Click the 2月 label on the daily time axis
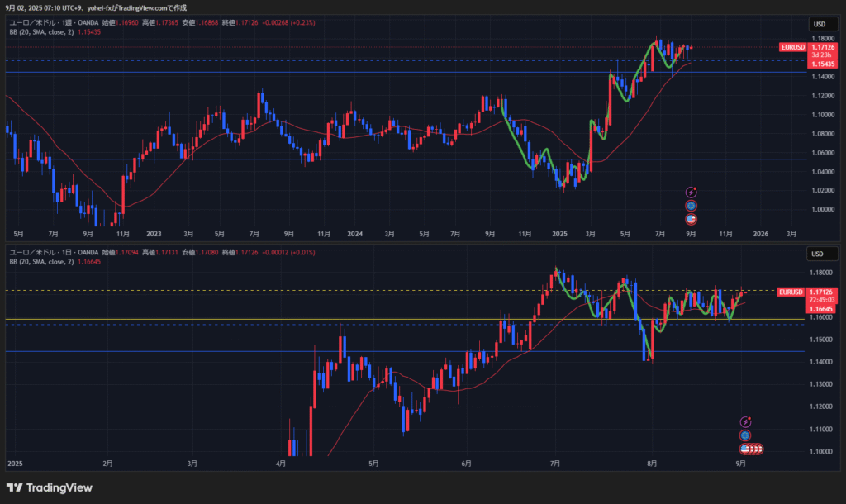Viewport: 846px width, 504px height. pos(108,464)
